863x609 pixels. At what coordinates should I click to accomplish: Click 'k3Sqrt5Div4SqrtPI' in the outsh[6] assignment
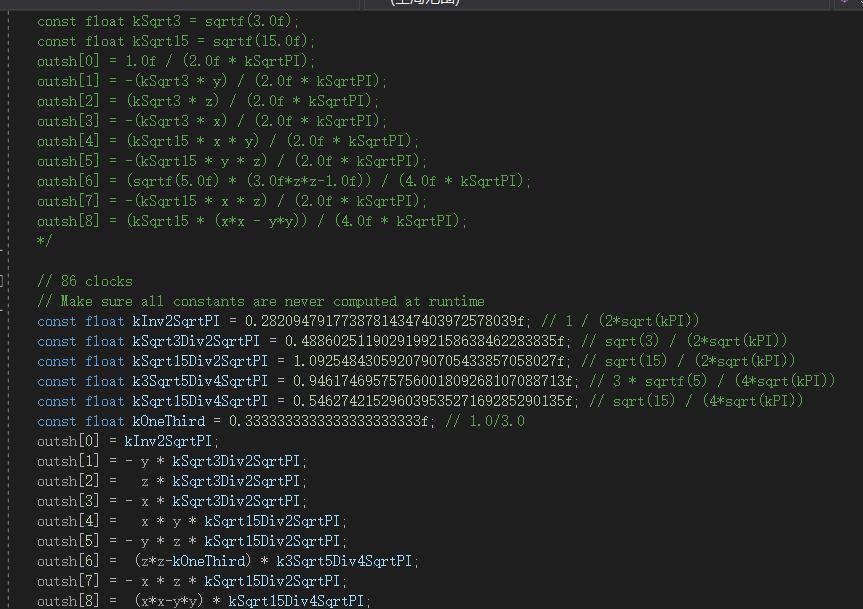point(344,561)
